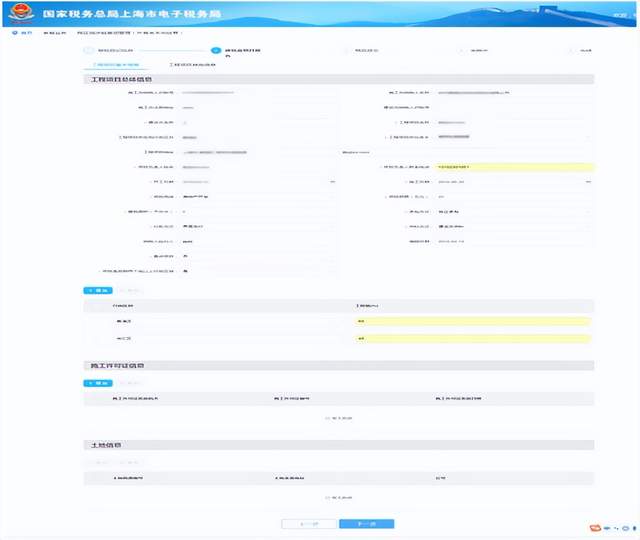Click the first step circle in progress bar
Viewport: 640px width, 540px height.
pyautogui.click(x=89, y=51)
